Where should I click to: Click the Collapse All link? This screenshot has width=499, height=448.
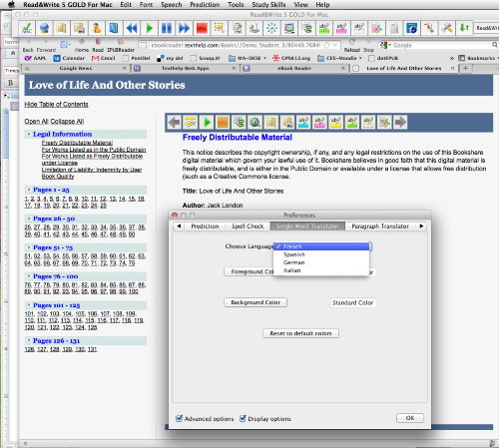pyautogui.click(x=67, y=122)
